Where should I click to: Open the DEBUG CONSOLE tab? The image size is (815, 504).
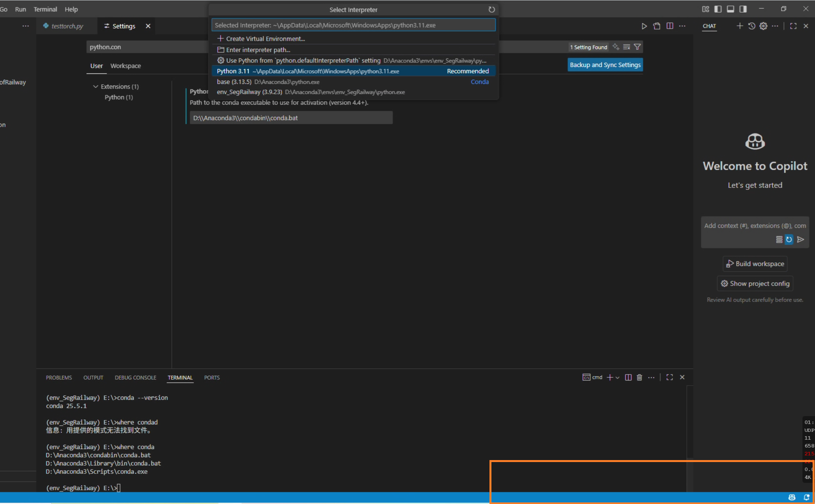136,378
